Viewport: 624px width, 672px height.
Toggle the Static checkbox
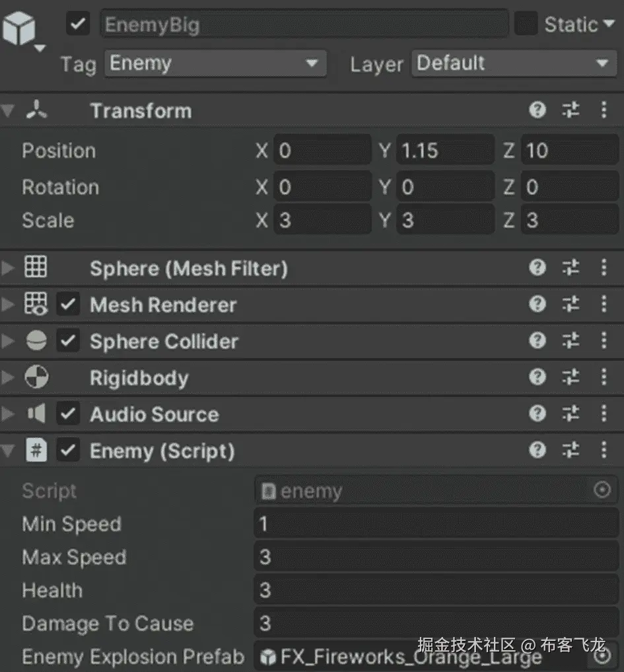point(526,24)
